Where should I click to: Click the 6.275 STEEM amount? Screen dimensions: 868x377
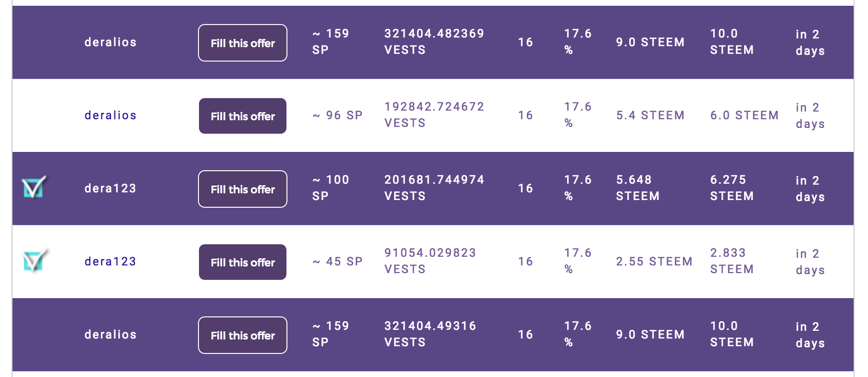tap(732, 188)
